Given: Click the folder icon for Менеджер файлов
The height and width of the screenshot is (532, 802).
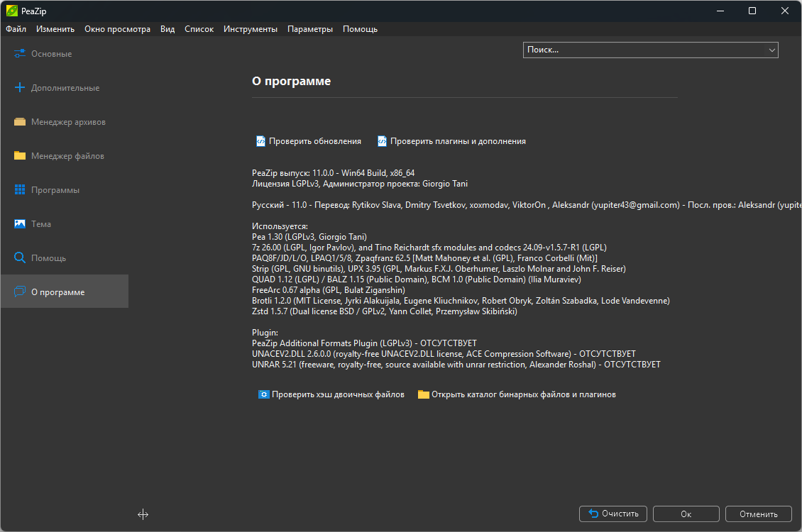Looking at the screenshot, I should click(x=19, y=155).
